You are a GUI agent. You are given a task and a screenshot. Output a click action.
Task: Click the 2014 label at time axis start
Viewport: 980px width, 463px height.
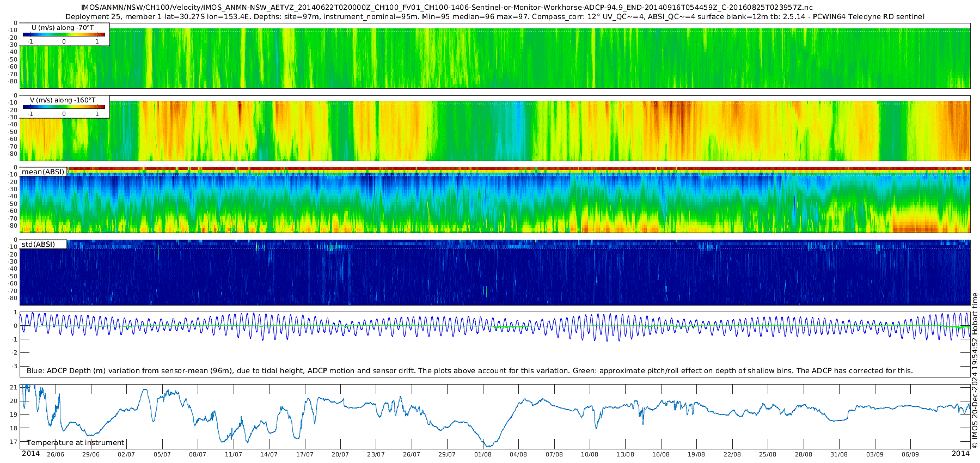[x=30, y=454]
